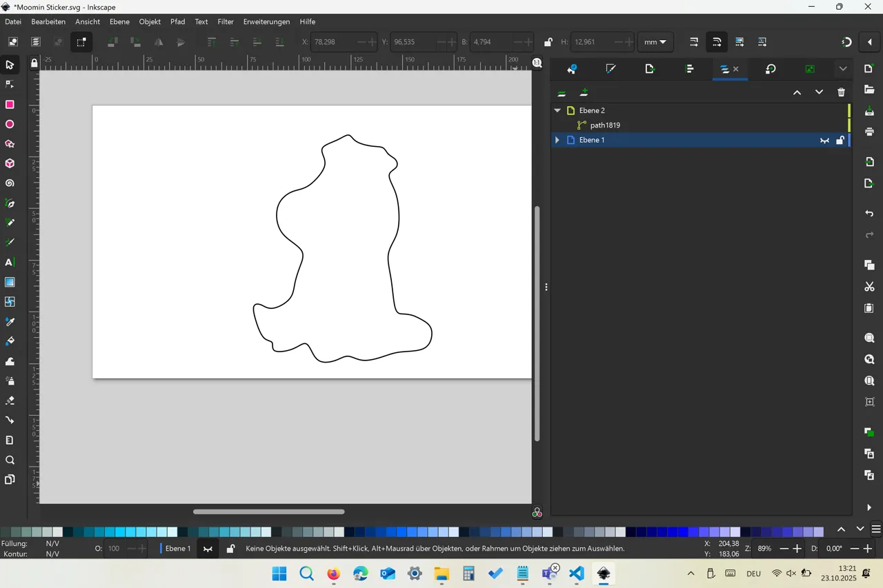Select the Text tool

(10, 263)
